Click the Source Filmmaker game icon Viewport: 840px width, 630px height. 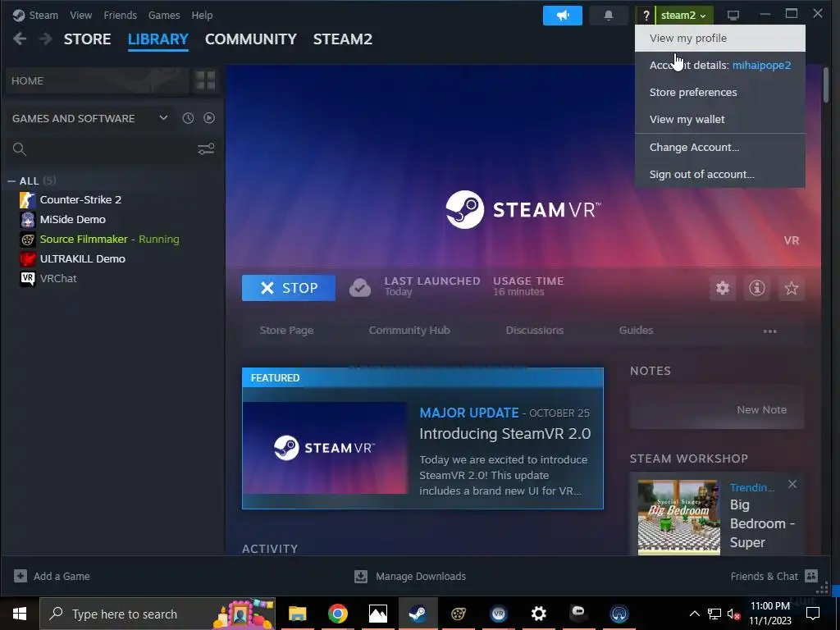(x=28, y=240)
